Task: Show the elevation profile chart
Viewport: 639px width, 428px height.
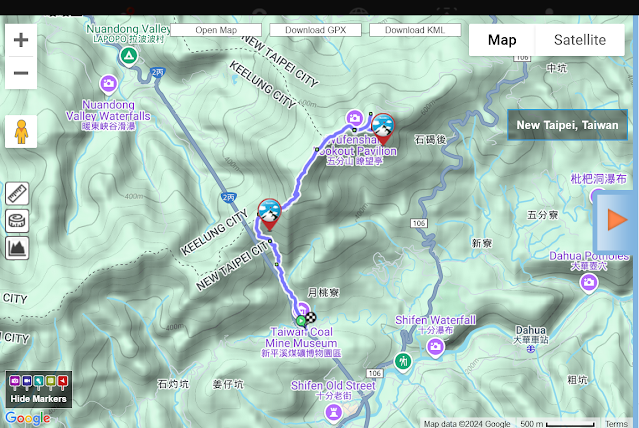Action: (x=17, y=248)
